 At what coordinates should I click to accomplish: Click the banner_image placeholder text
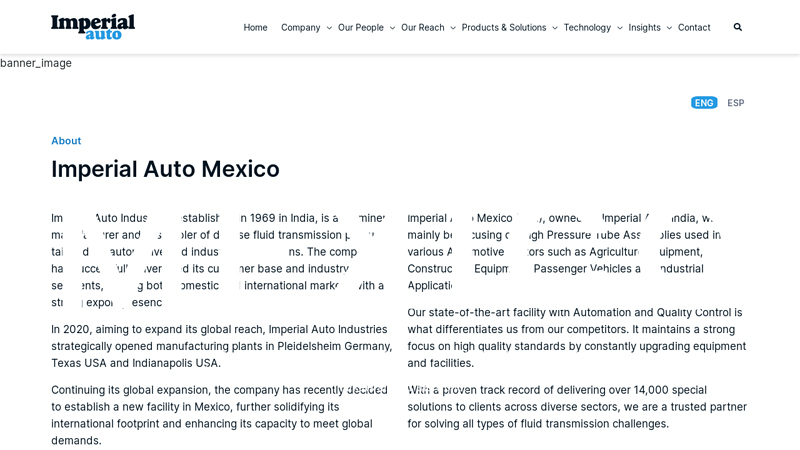[x=36, y=63]
